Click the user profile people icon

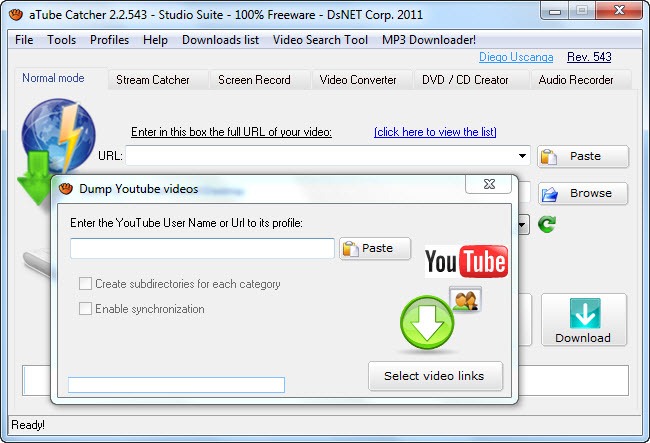(x=466, y=299)
